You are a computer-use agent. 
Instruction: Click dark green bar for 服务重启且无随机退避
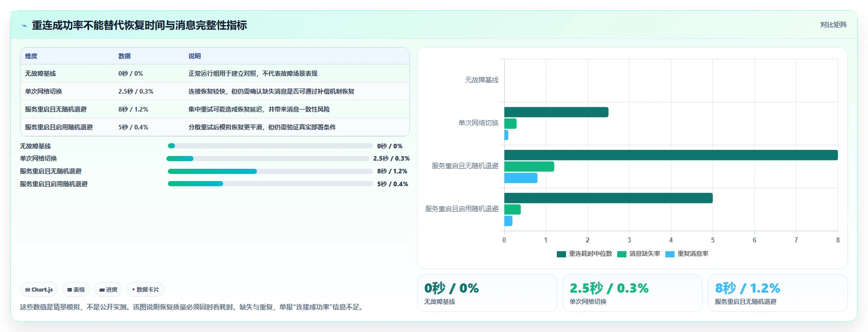click(x=671, y=155)
